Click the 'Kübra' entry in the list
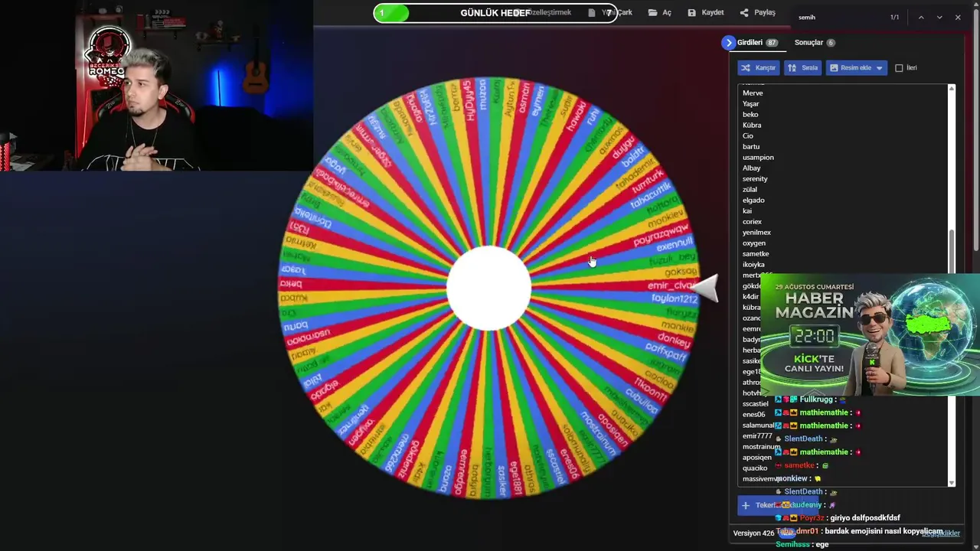980x551 pixels. 752,126
